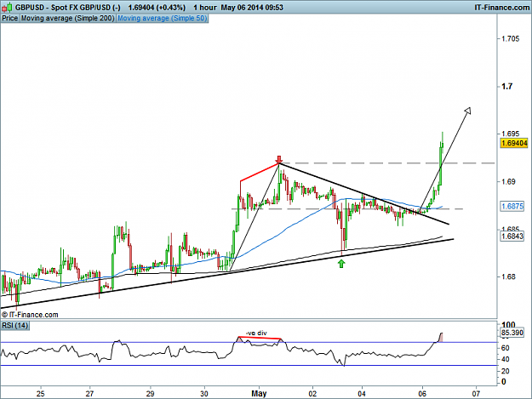Click the IT-Finance.com link at top right
532x399 pixels.
pyautogui.click(x=501, y=7)
